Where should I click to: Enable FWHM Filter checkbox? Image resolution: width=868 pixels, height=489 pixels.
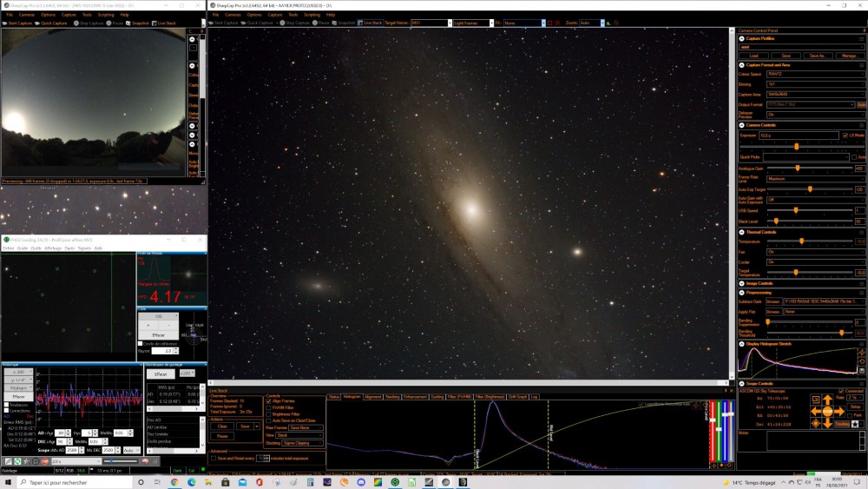point(268,407)
